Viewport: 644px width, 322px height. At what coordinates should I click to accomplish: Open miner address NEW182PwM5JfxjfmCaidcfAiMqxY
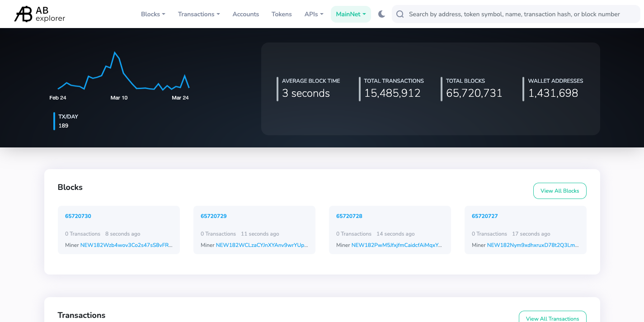397,245
